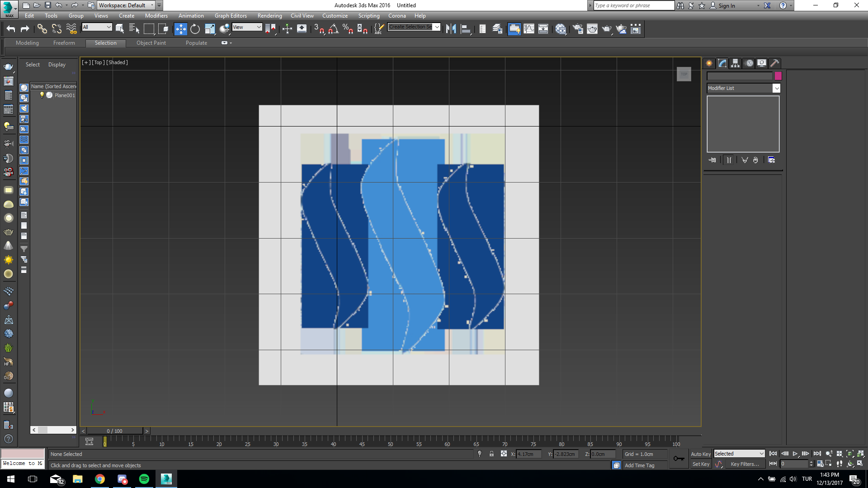Click the object name input field
The width and height of the screenshot is (868, 488).
[740, 76]
